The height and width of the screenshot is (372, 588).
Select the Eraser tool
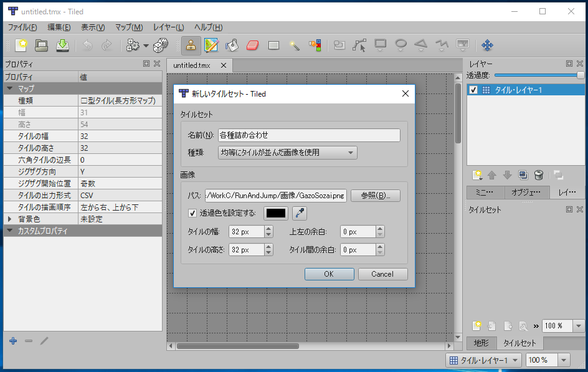tap(253, 45)
